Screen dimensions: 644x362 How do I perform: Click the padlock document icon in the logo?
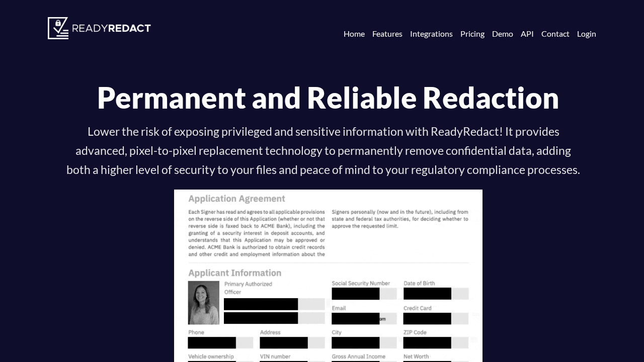(x=57, y=28)
